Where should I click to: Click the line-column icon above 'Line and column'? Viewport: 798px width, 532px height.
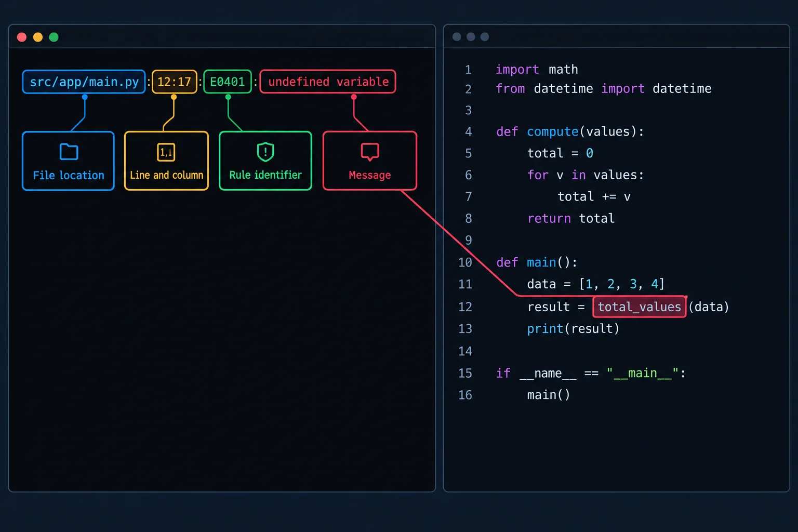point(166,152)
